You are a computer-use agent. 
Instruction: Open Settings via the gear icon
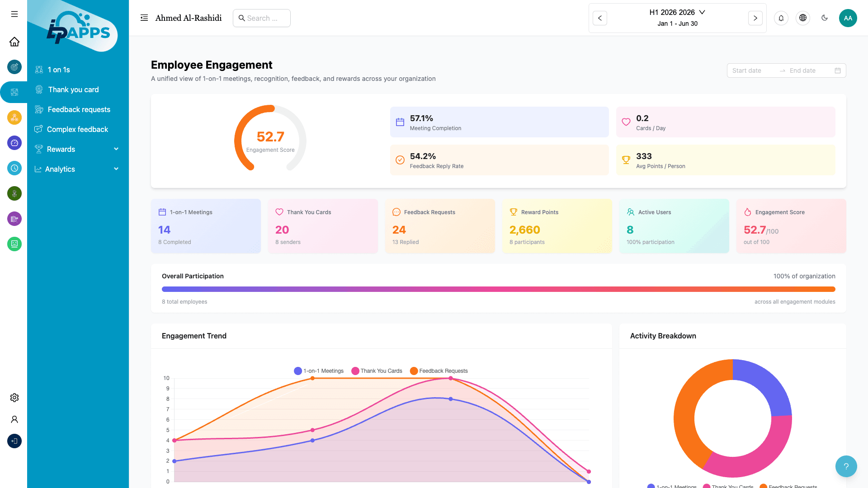pyautogui.click(x=14, y=398)
